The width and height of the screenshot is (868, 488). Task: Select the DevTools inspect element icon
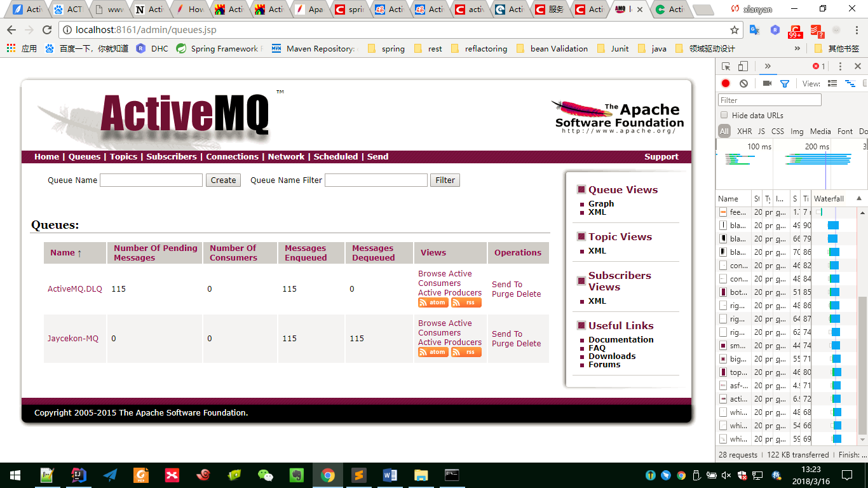point(726,66)
